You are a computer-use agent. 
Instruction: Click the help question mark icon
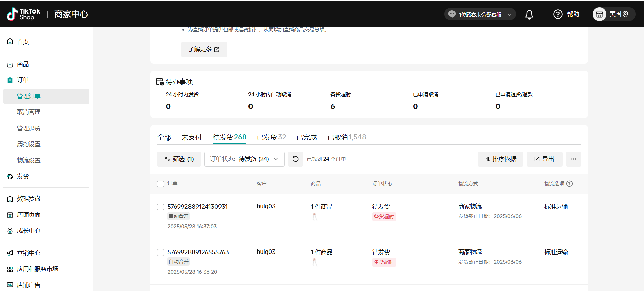point(558,14)
